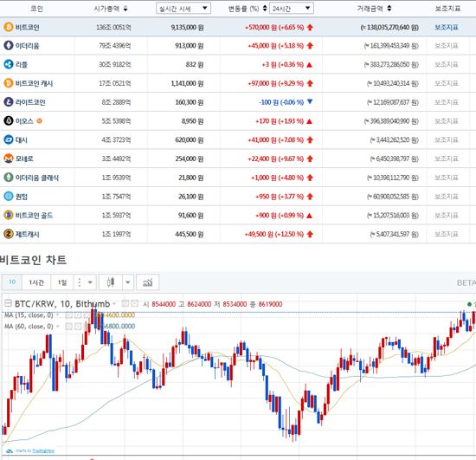Click the 모네로 coin icon
The image size is (476, 460).
[x=9, y=159]
